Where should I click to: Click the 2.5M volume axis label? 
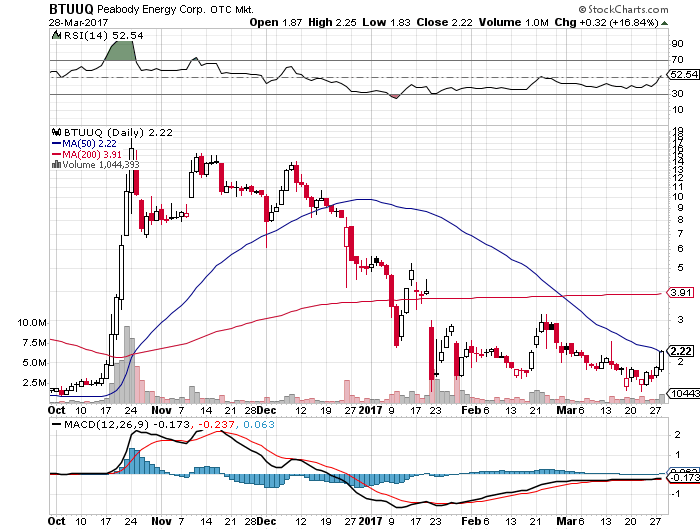point(34,383)
